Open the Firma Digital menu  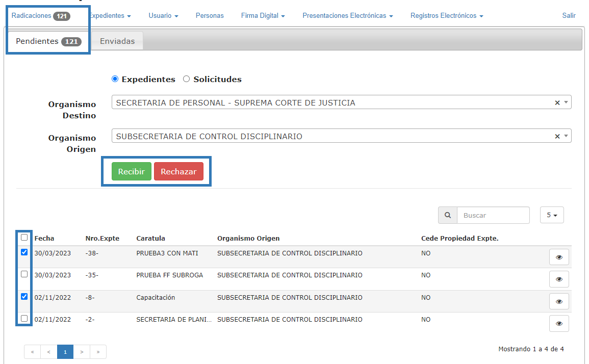pyautogui.click(x=263, y=16)
